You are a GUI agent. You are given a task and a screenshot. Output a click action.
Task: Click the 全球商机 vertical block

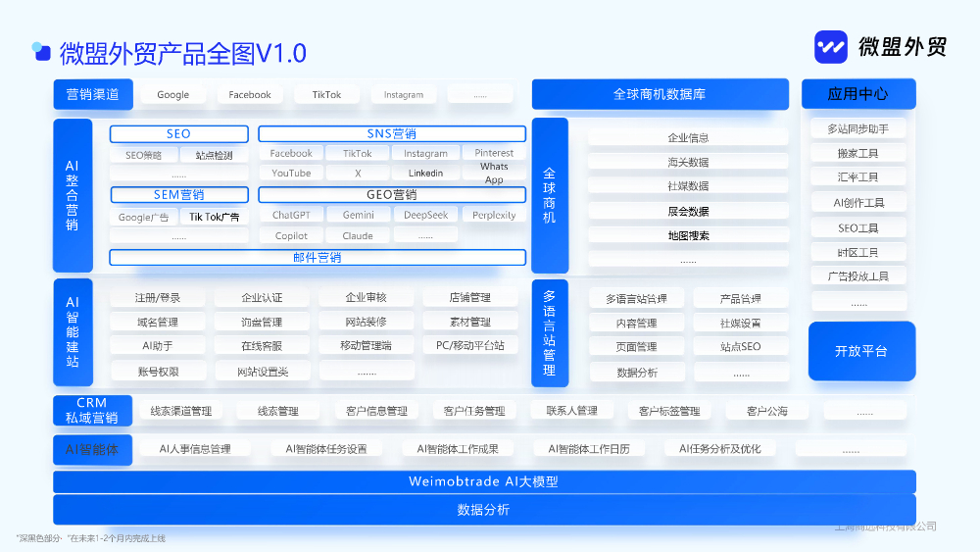(550, 195)
